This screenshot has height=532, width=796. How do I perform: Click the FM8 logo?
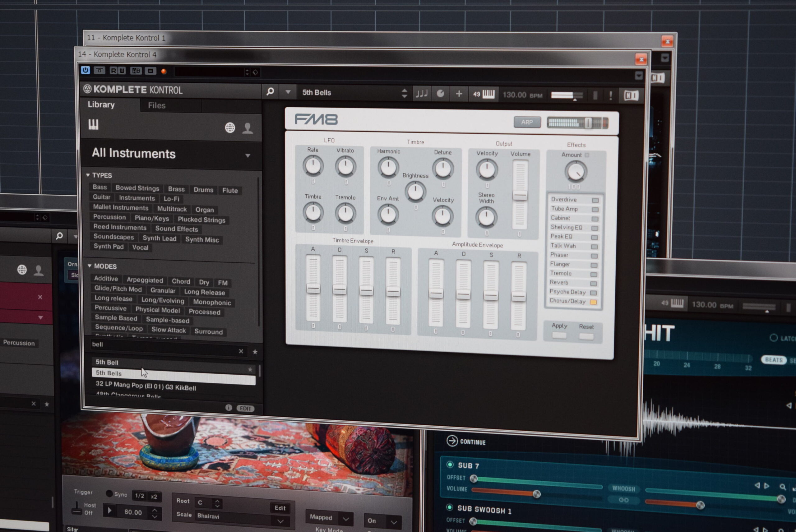pos(316,119)
